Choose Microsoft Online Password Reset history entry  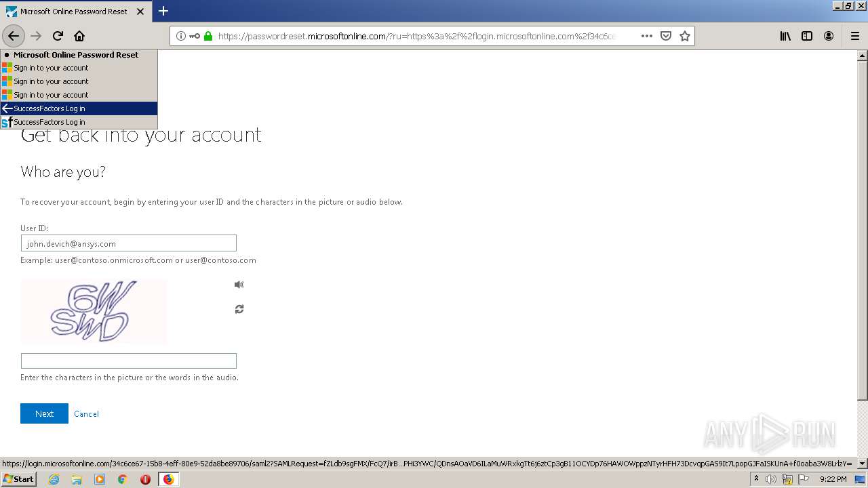click(x=79, y=55)
